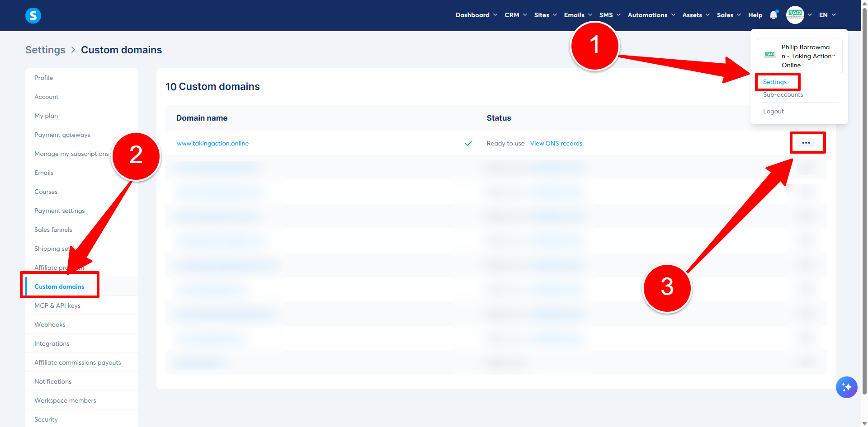Go to Settings breadcrumb
This screenshot has width=868, height=427.
(45, 50)
